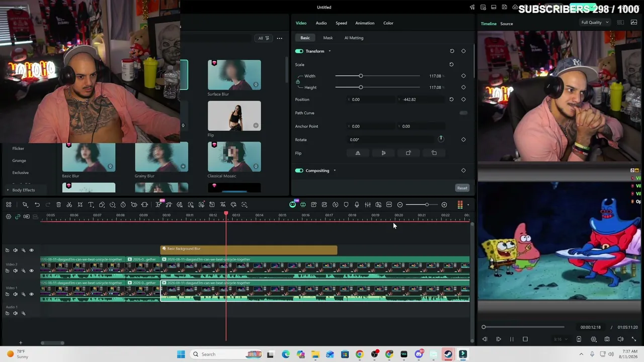Open the audio mixer
The height and width of the screenshot is (362, 644).
[368, 205]
